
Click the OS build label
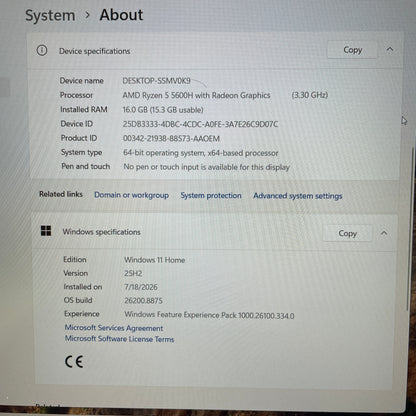78,300
